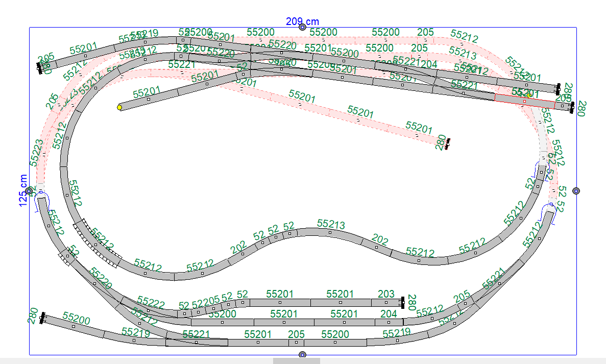Screen dimensions: 606x364
Task: Select the buffer stop after track 203
Action: pos(403,302)
